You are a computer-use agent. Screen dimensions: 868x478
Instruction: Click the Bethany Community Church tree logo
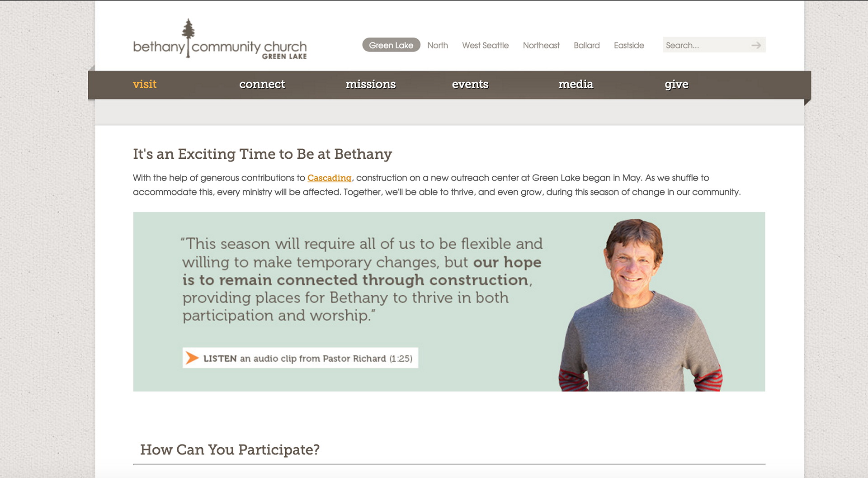pyautogui.click(x=220, y=39)
